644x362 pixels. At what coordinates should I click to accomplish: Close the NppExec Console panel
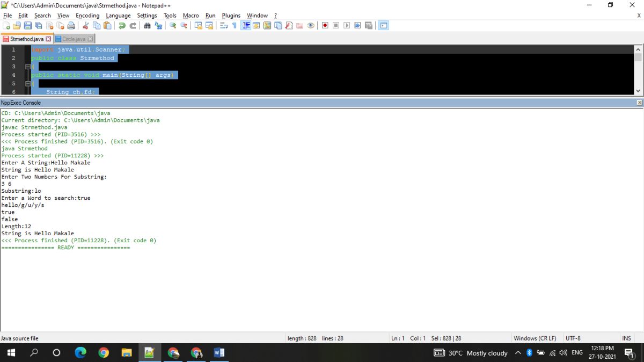click(639, 102)
